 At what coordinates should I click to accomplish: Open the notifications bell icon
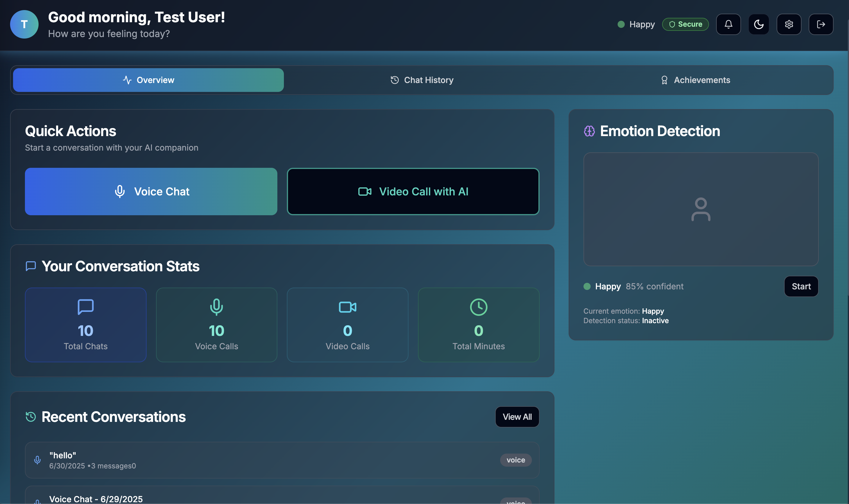(728, 24)
